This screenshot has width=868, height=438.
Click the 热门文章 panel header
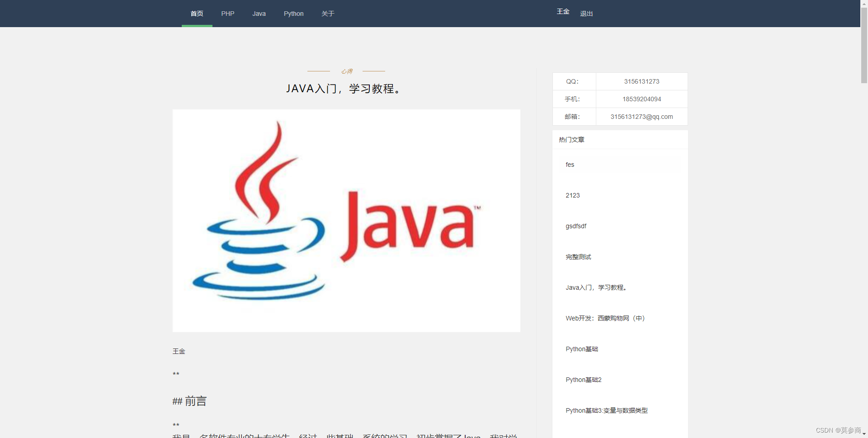point(571,140)
